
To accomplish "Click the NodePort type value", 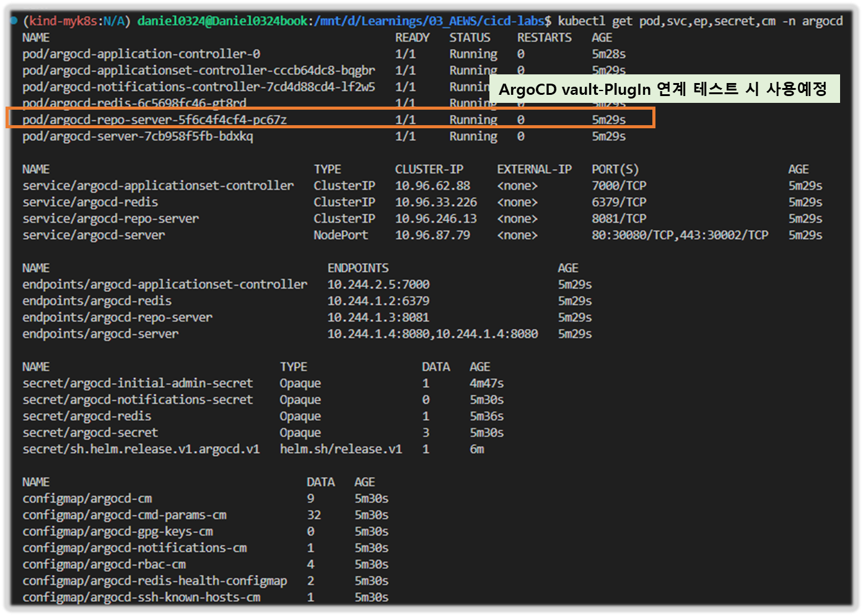I will click(x=341, y=235).
